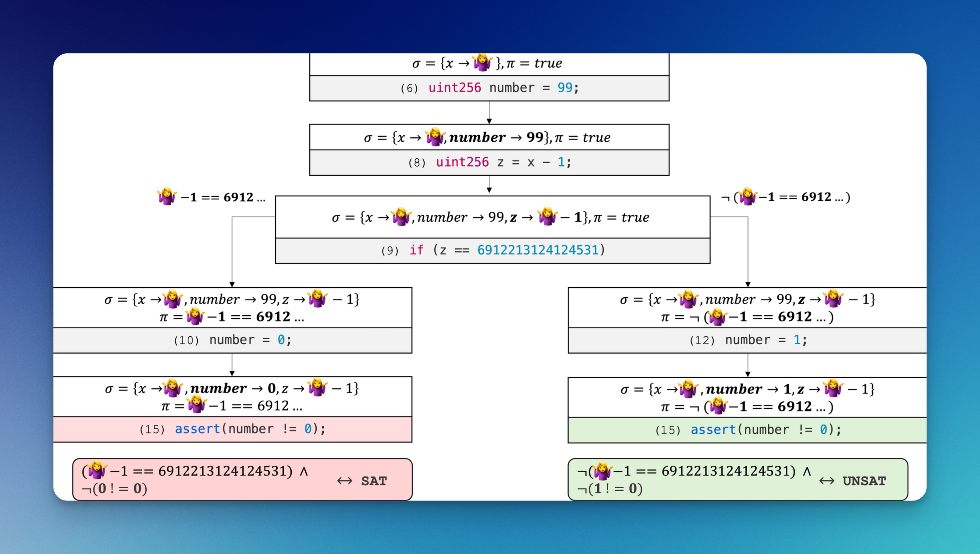Click the SAT result label

(374, 481)
